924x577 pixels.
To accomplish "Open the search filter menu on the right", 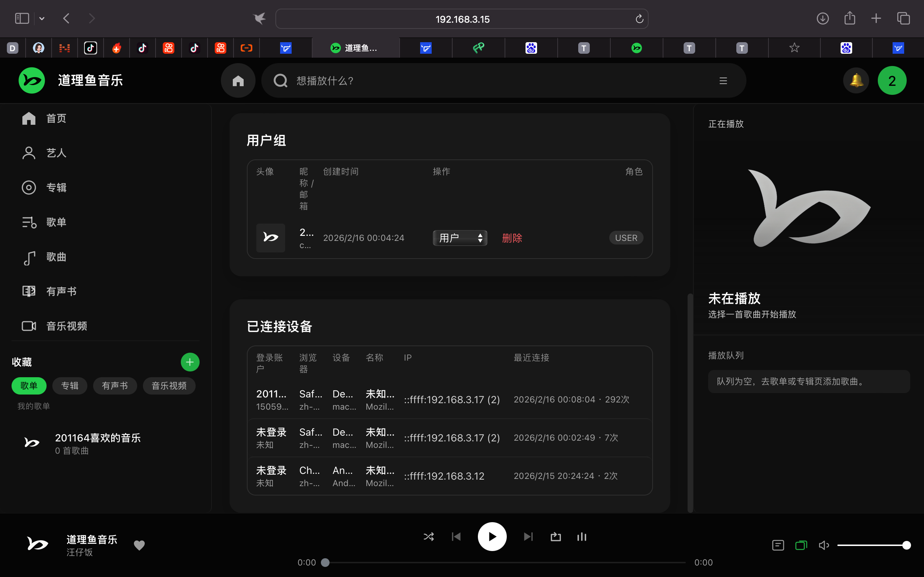I will (723, 80).
